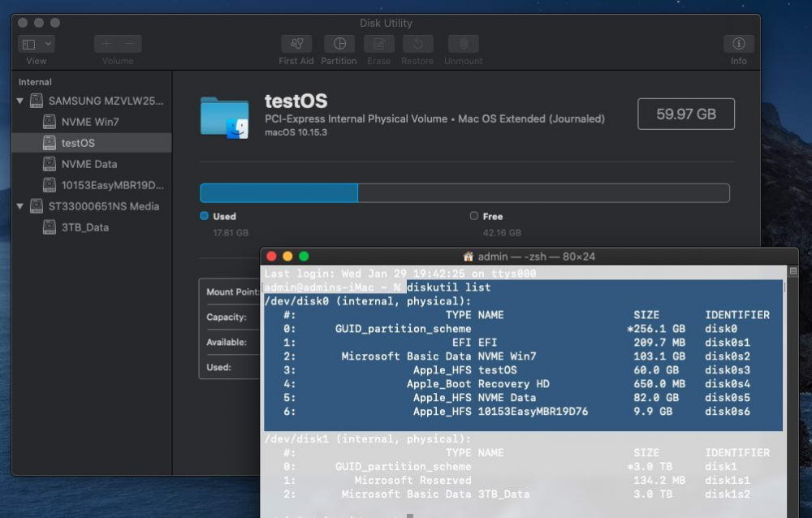The height and width of the screenshot is (518, 812).
Task: Click the Microsoft Reserved row in Terminal
Action: 523,481
